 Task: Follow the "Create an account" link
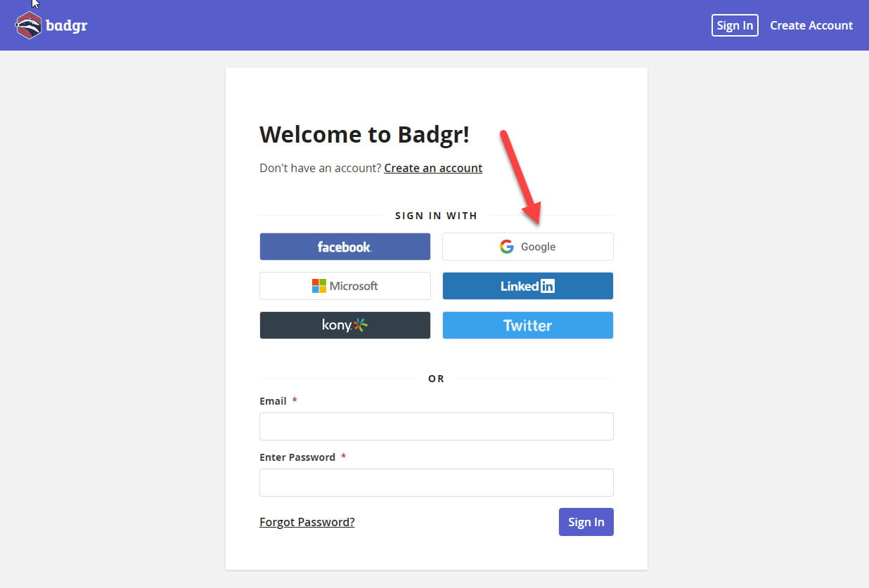pyautogui.click(x=433, y=168)
